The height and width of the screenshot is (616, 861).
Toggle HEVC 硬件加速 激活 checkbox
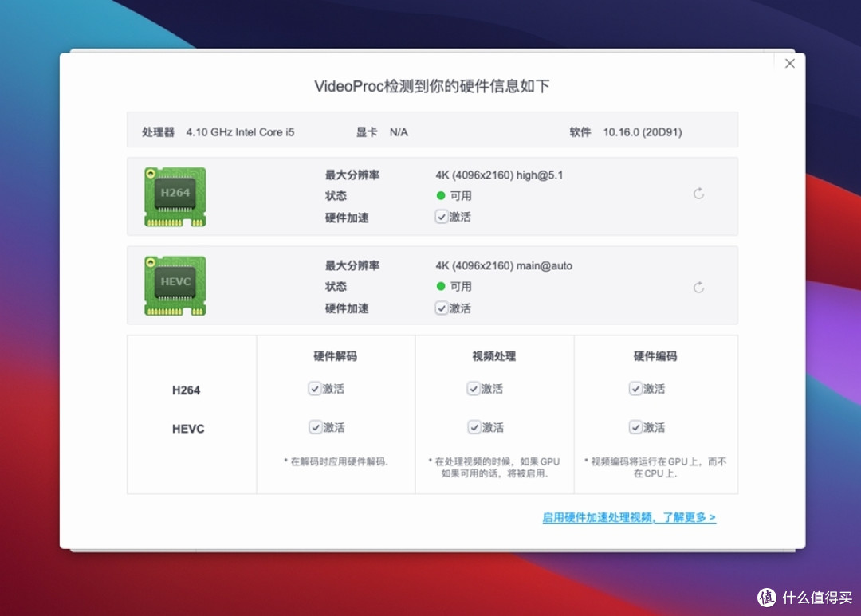click(442, 308)
